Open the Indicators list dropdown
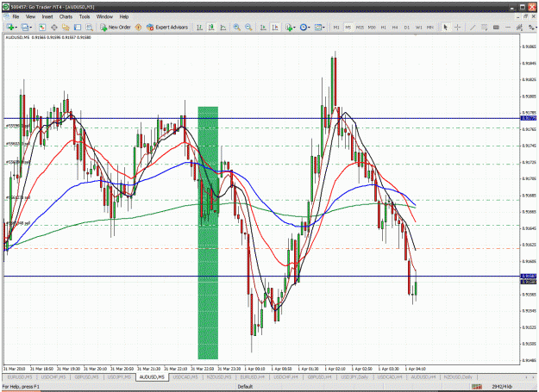 (x=290, y=27)
